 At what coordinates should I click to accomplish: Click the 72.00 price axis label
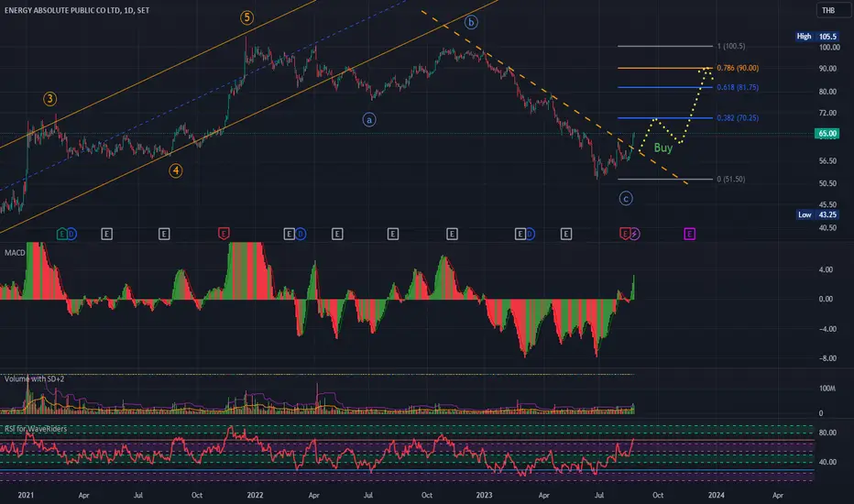[827, 113]
